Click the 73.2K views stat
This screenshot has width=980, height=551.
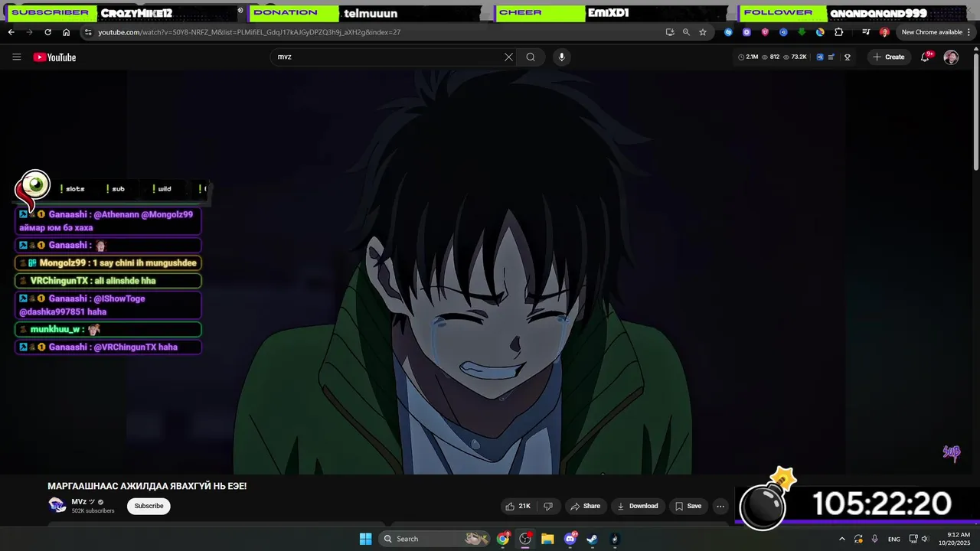click(795, 57)
